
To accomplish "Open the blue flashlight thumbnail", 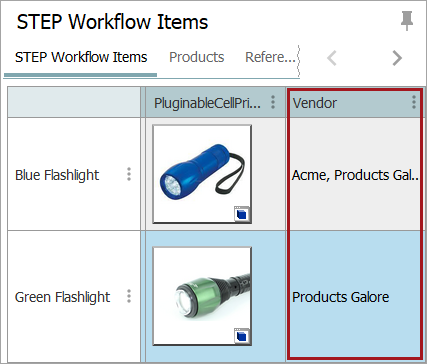I will (x=202, y=174).
